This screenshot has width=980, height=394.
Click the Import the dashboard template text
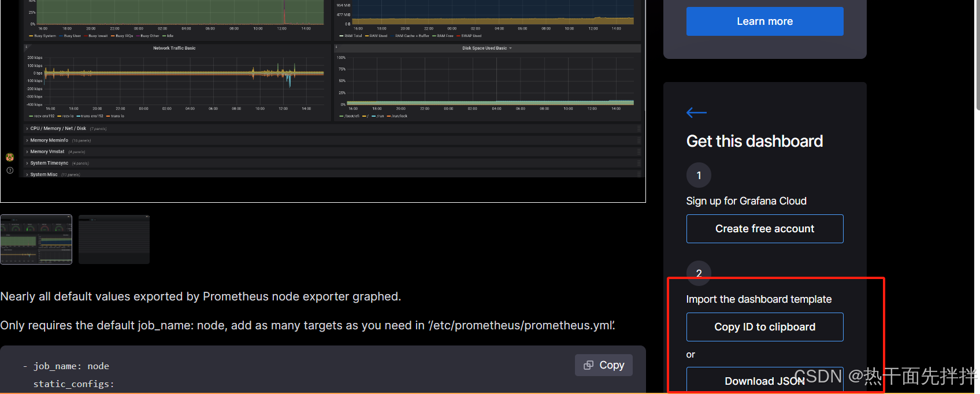point(759,299)
